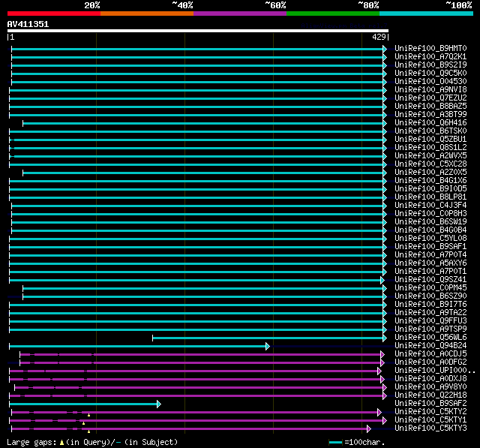480x448 pixels.
Task: Open hit UniRef100_B9HMT0
Action: tap(430, 48)
